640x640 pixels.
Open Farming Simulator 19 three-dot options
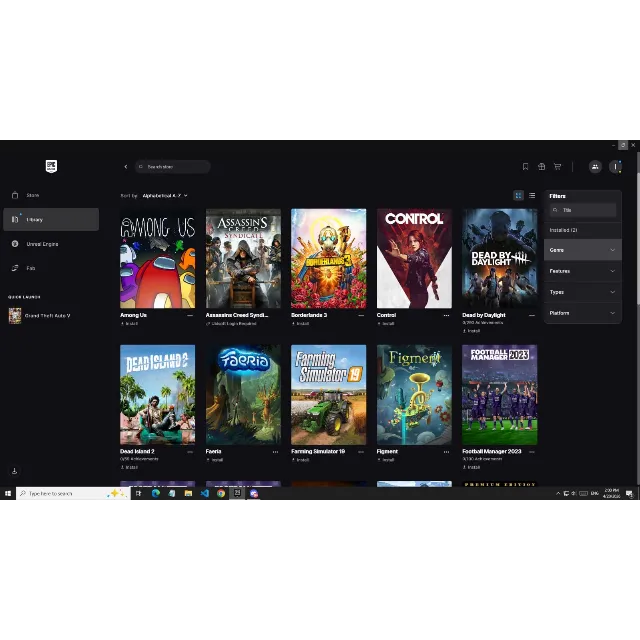click(361, 452)
